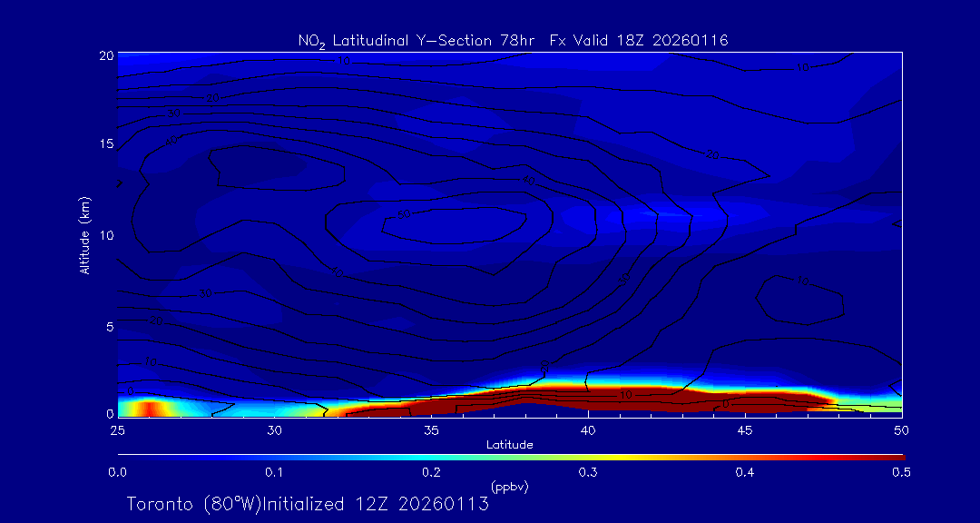This screenshot has width=980, height=523.
Task: Click the altitude 5 tick label
Action: tap(109, 326)
